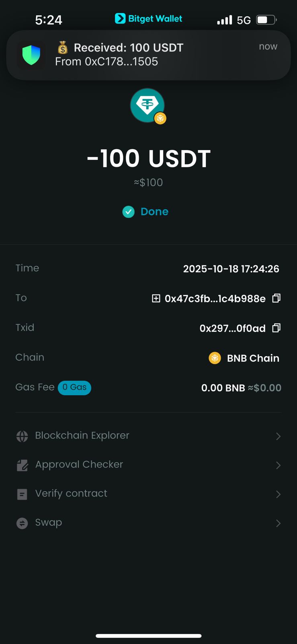The height and width of the screenshot is (644, 297).
Task: Tap the Done checkmark status icon
Action: 128,212
